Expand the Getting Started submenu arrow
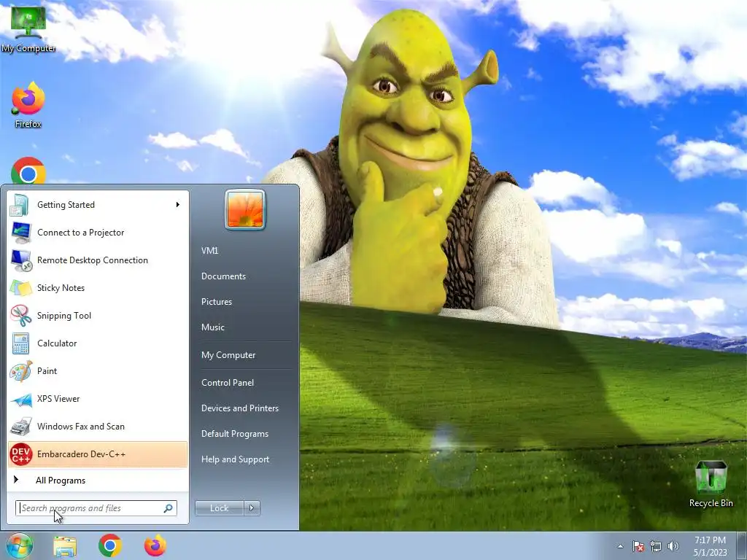Image resolution: width=747 pixels, height=560 pixels. click(x=178, y=205)
